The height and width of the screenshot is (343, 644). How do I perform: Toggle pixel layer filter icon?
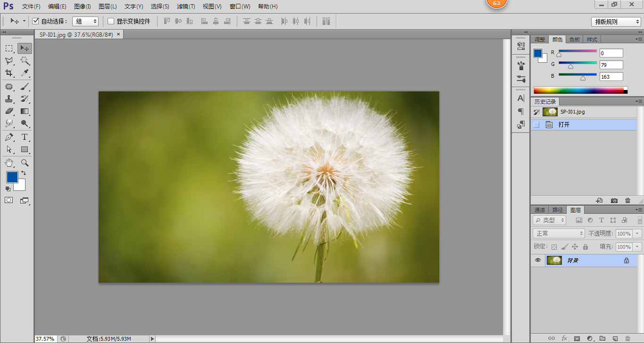(579, 220)
